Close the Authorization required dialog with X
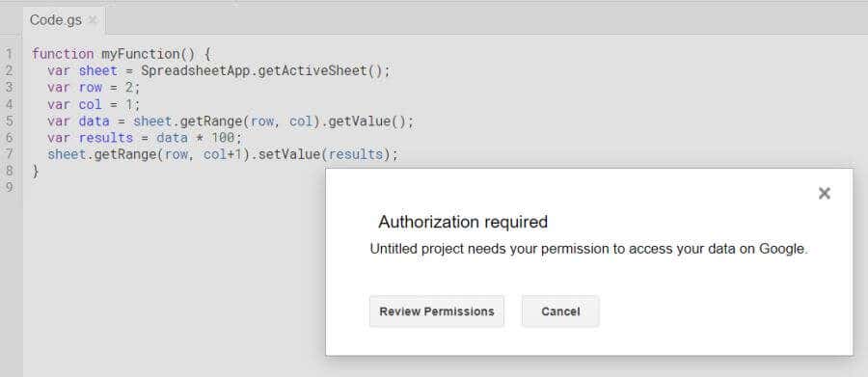 tap(824, 193)
